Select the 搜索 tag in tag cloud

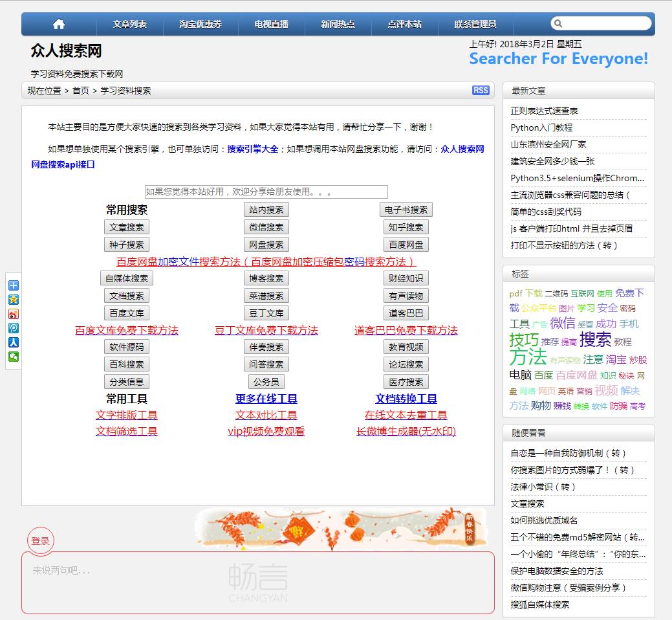595,340
